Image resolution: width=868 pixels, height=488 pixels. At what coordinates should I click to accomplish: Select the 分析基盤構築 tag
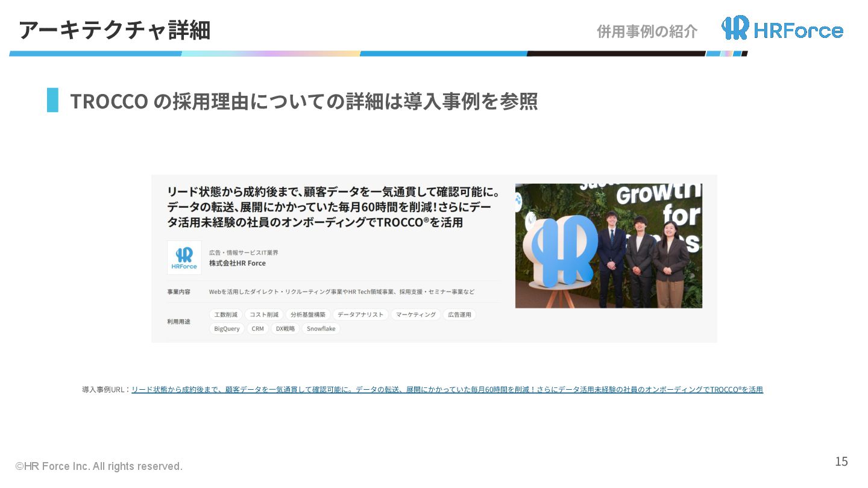pos(307,314)
